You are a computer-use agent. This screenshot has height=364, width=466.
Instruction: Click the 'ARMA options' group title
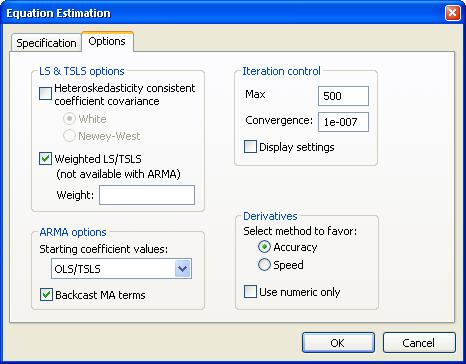(x=73, y=232)
